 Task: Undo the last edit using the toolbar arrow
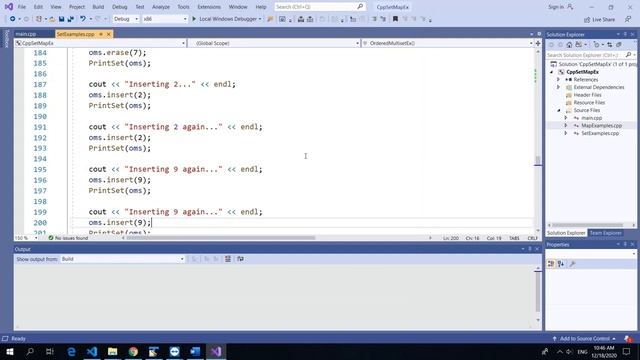click(83, 19)
